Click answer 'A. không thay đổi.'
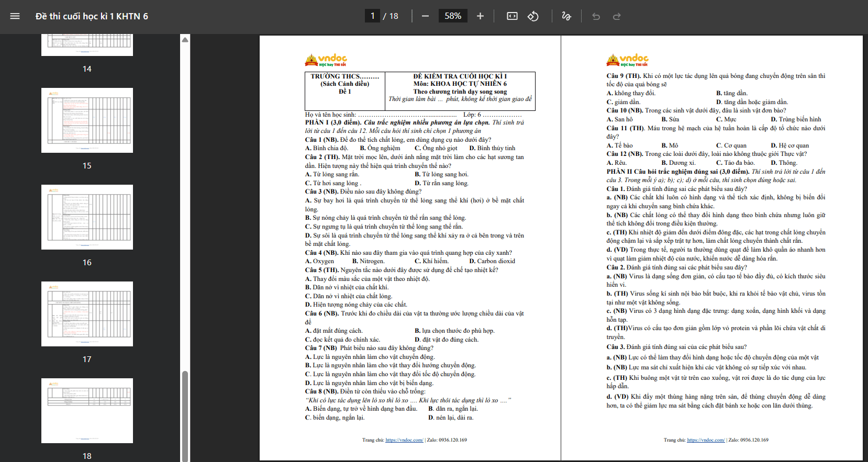This screenshot has width=868, height=462. [631, 93]
